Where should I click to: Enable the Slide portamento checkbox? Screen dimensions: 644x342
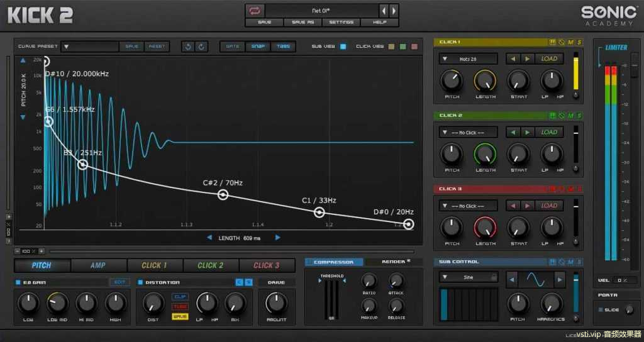coord(601,309)
